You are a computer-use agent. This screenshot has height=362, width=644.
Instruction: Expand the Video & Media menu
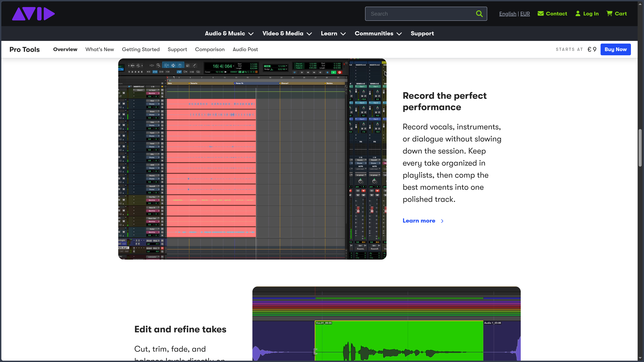click(x=287, y=34)
